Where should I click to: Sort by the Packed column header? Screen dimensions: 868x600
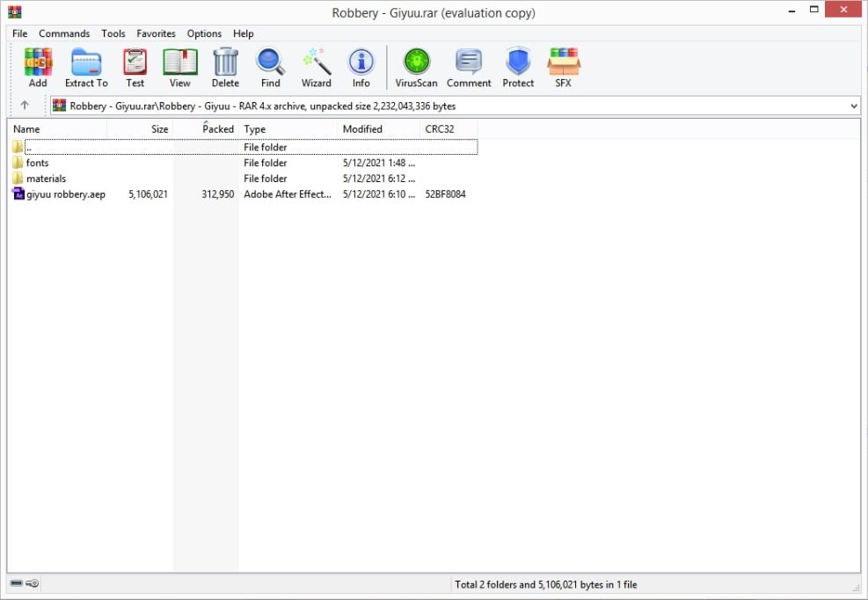click(x=206, y=129)
